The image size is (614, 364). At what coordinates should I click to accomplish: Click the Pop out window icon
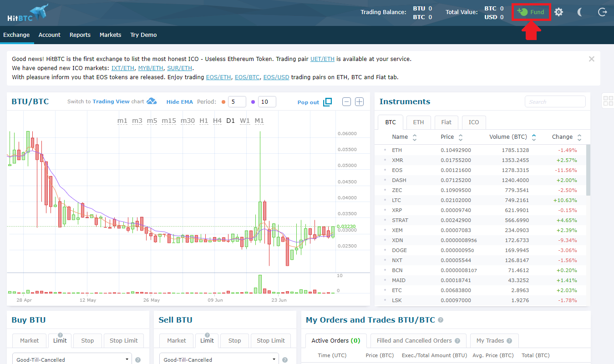tap(327, 102)
